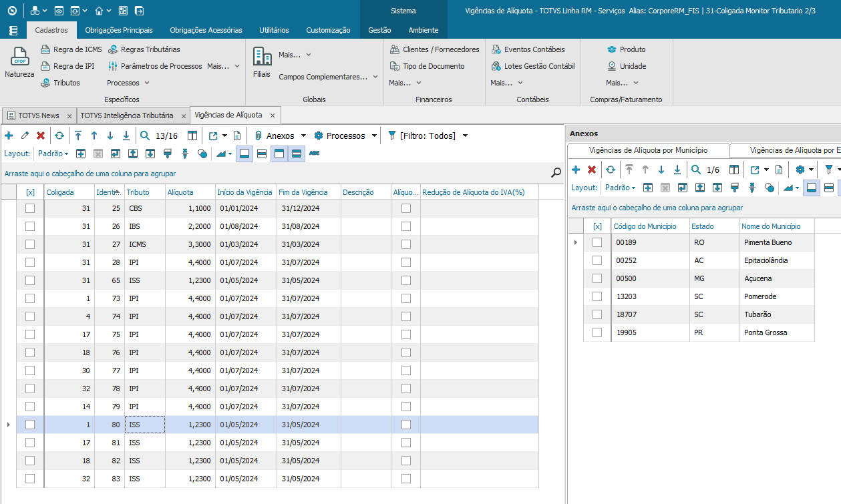Check the box for the CBS row
Viewport: 841px width, 504px height.
(x=30, y=208)
